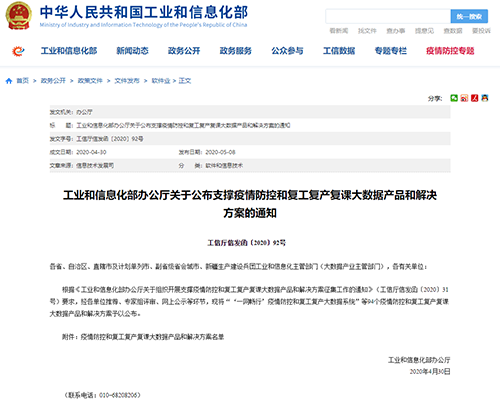Viewport: 500px width, 408px height.
Task: Open the 工业和信息化部 nav menu
Action: click(x=69, y=51)
